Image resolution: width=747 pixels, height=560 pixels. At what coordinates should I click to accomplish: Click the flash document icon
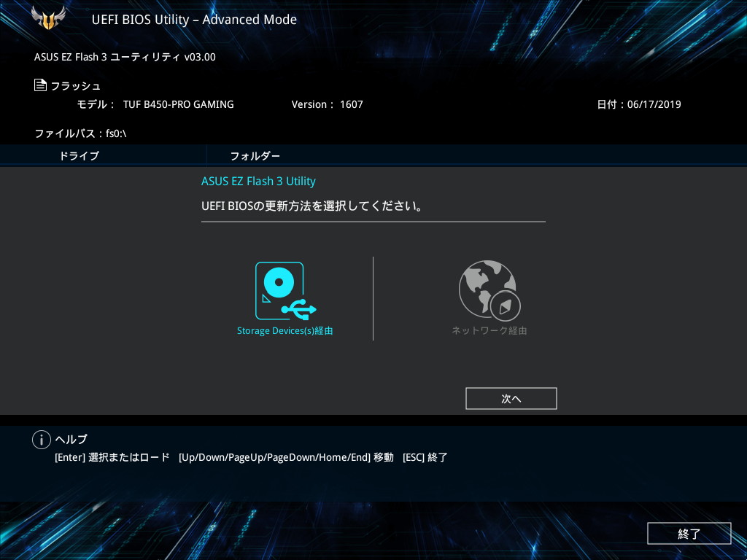41,85
